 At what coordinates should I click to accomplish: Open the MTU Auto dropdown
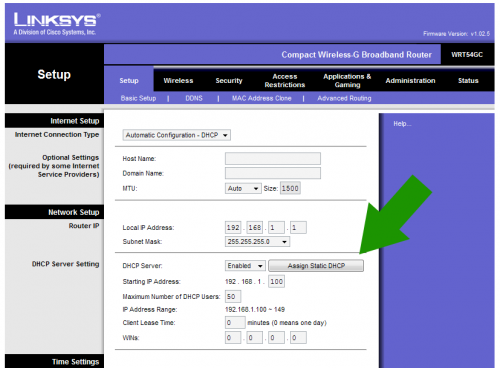tap(243, 188)
